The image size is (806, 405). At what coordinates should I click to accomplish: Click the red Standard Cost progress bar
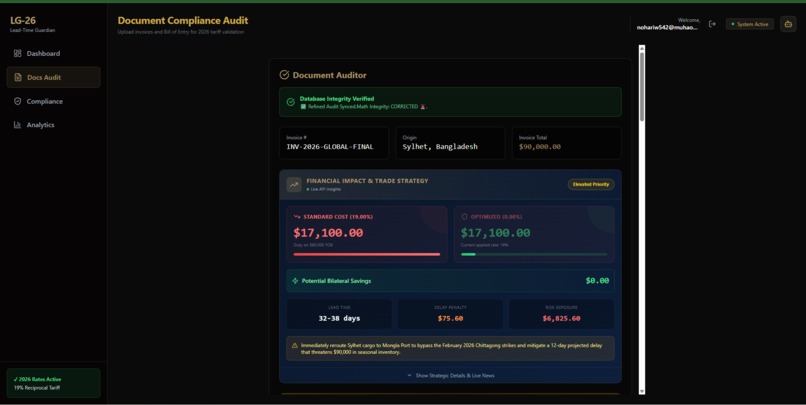point(367,254)
